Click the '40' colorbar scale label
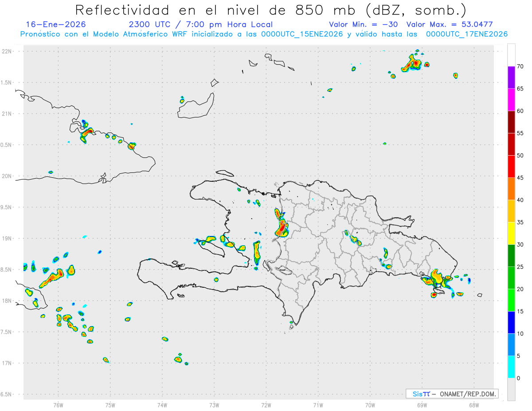This screenshot has height=411, width=532. (x=520, y=200)
